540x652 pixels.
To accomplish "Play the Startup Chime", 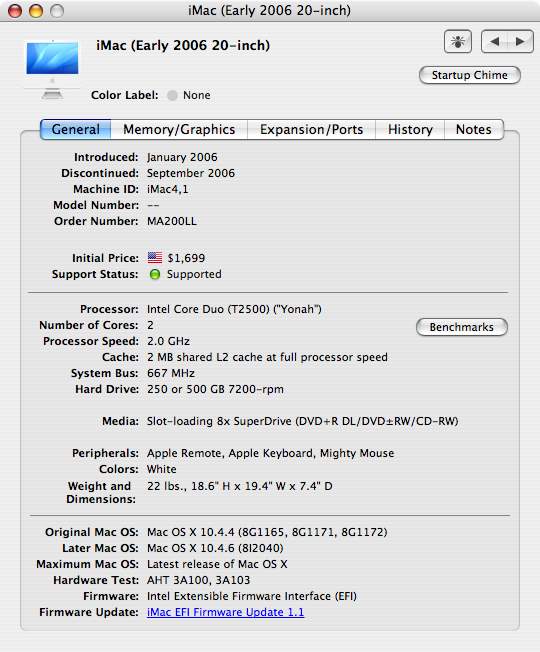I will (x=470, y=75).
